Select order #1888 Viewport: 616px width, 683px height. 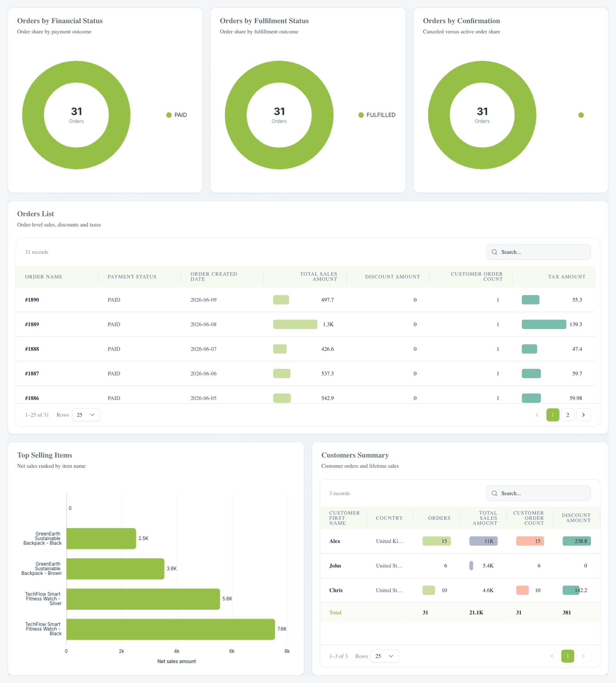(32, 349)
